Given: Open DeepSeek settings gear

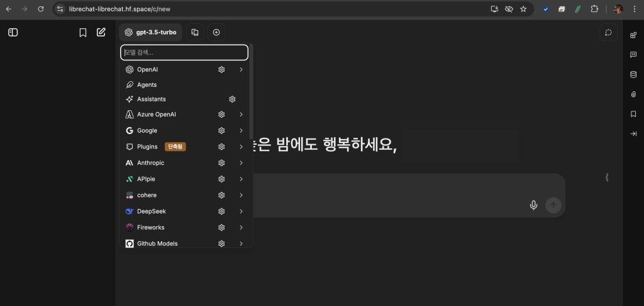Looking at the screenshot, I should tap(221, 211).
